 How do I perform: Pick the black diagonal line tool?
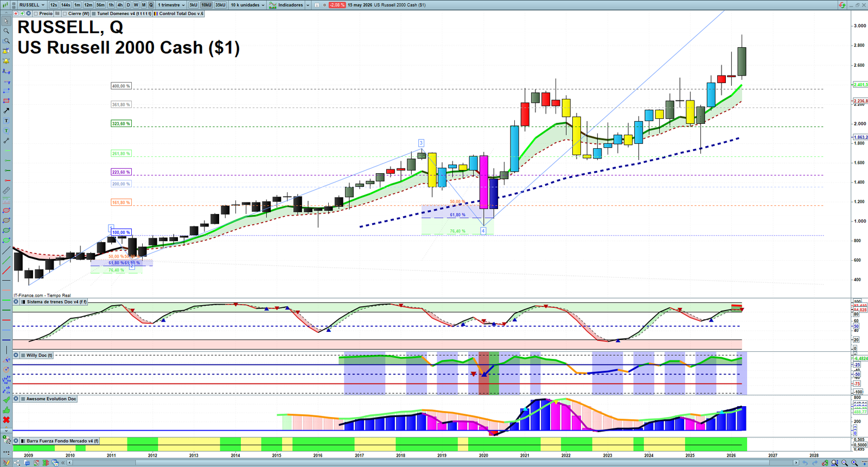pos(6,250)
